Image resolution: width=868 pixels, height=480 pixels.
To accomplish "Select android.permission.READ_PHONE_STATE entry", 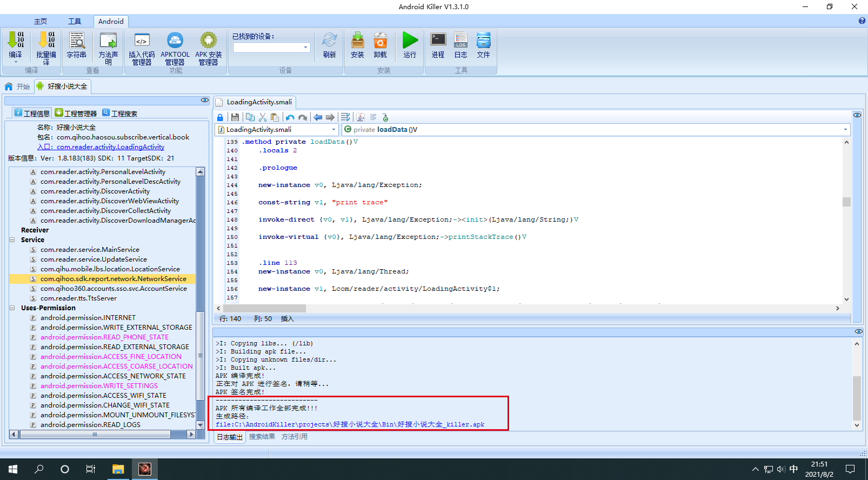I will tap(104, 337).
